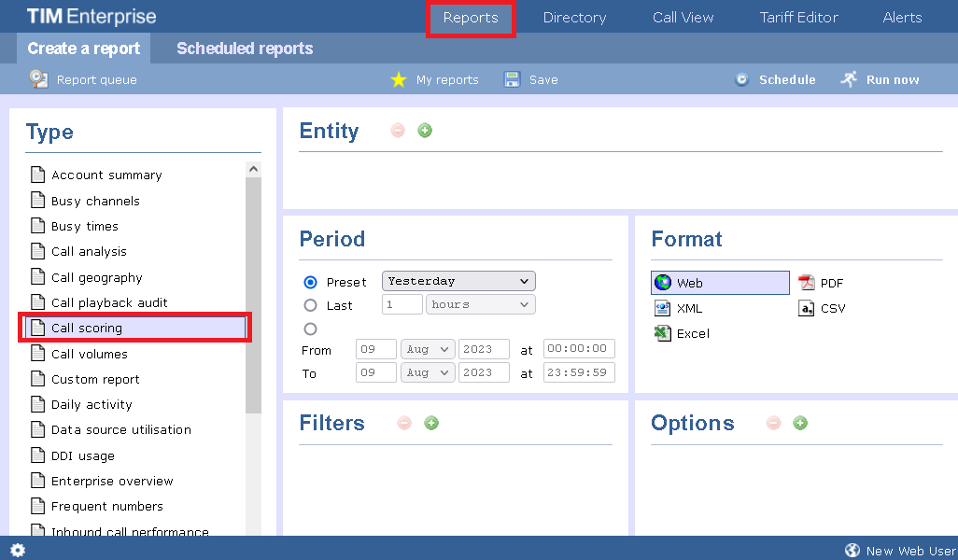Click the green add Options icon

[800, 423]
